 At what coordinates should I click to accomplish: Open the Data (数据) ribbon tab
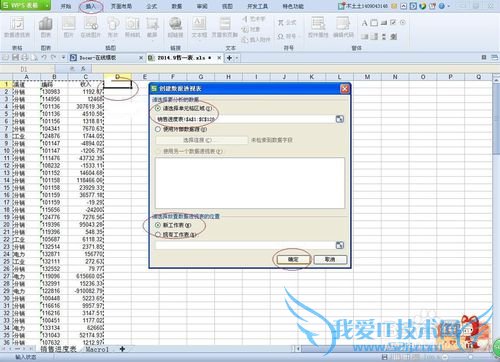coord(177,6)
